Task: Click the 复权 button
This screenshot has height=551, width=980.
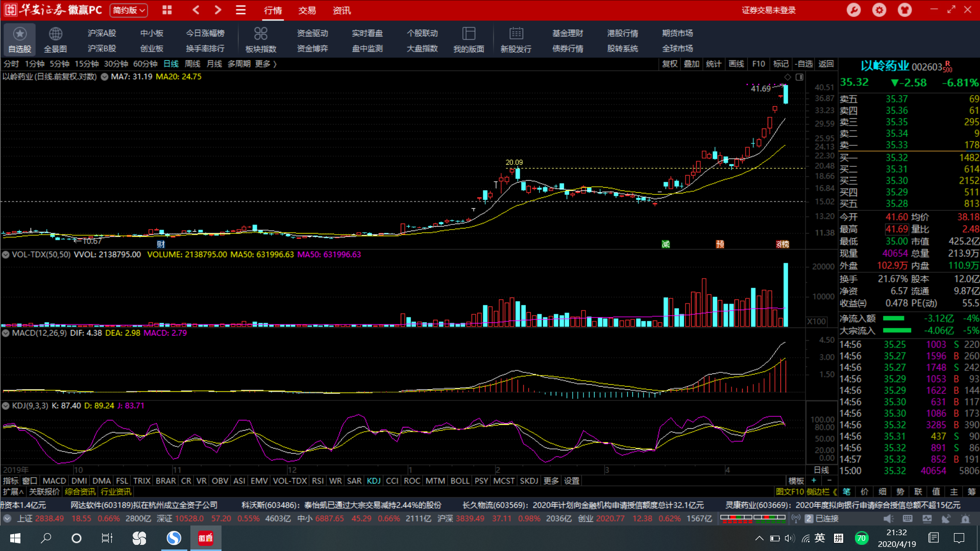Action: click(x=669, y=64)
